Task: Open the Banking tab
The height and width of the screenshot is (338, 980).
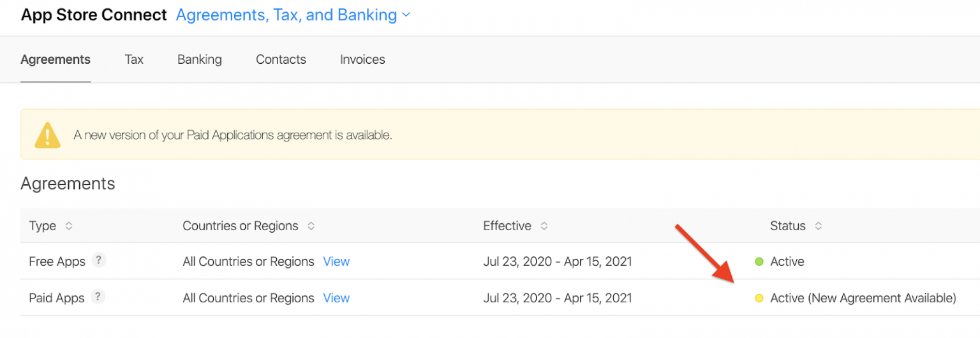Action: click(200, 59)
